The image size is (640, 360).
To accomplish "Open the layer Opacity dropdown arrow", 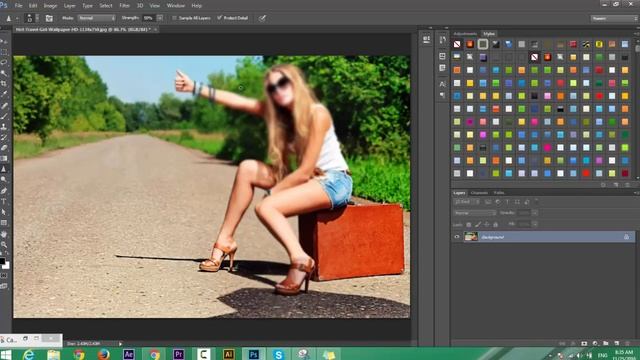I will click(535, 213).
